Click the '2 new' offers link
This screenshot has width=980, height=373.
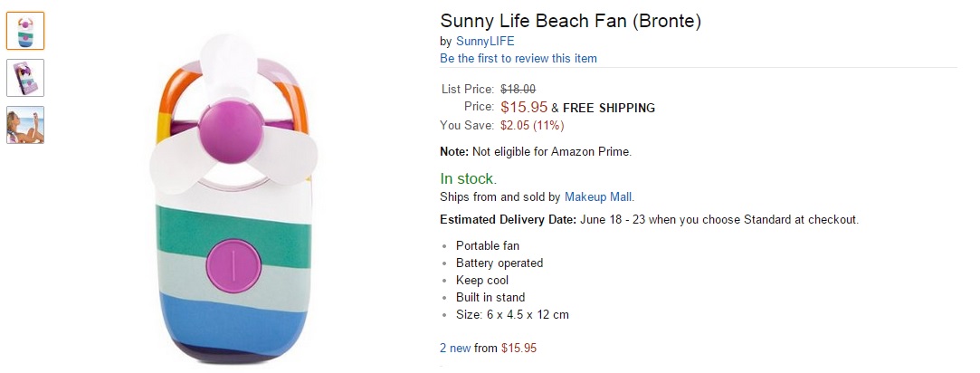click(x=454, y=347)
